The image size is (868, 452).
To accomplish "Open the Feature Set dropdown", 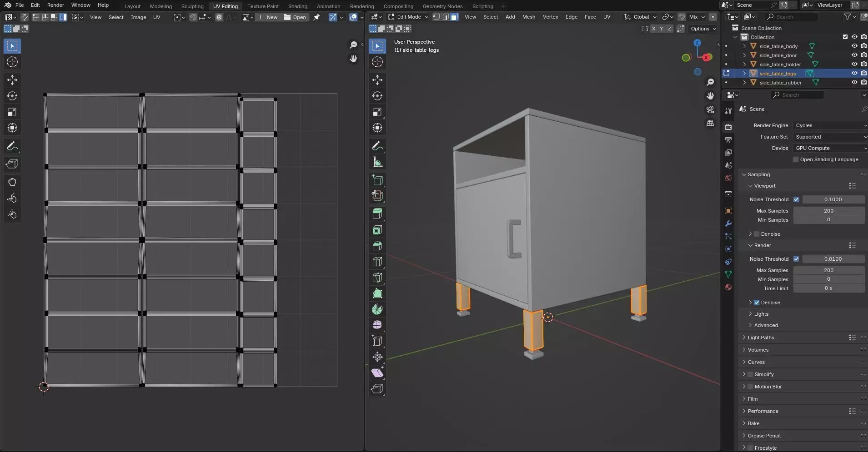I will 830,137.
